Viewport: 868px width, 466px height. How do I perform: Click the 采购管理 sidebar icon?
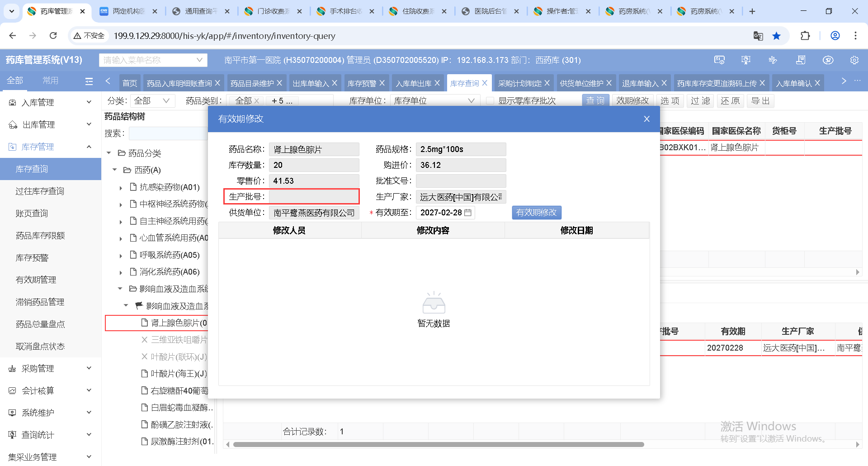[13, 369]
